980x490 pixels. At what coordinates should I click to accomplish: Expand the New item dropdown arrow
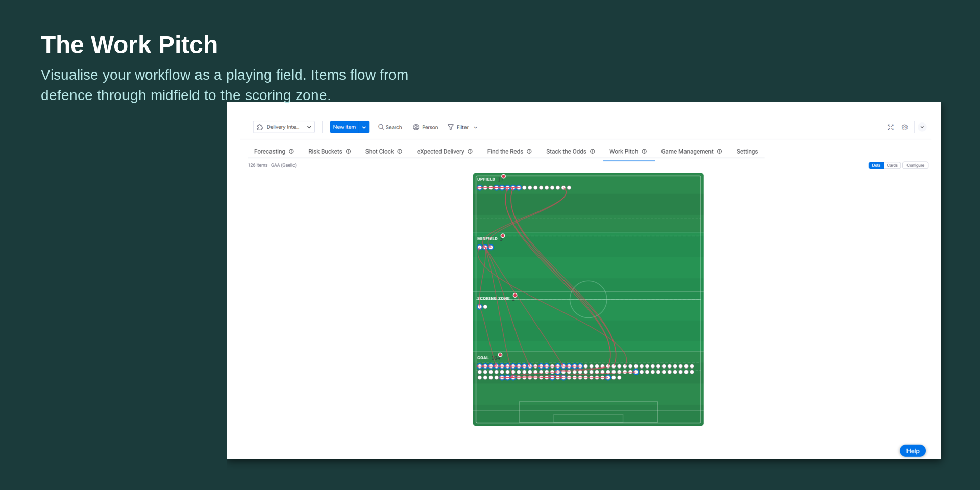click(x=364, y=127)
